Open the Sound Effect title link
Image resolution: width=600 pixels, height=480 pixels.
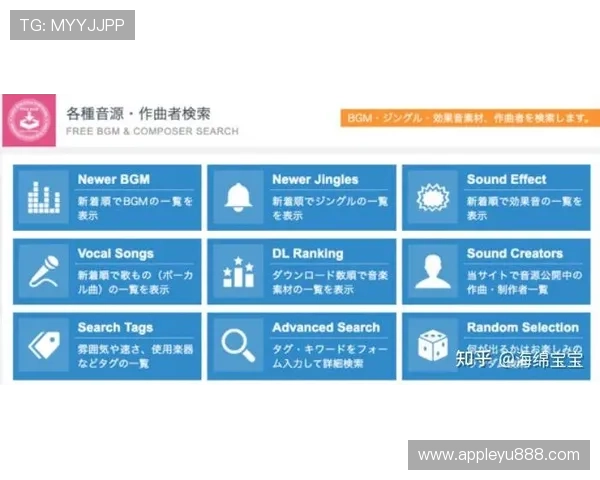[x=506, y=179]
